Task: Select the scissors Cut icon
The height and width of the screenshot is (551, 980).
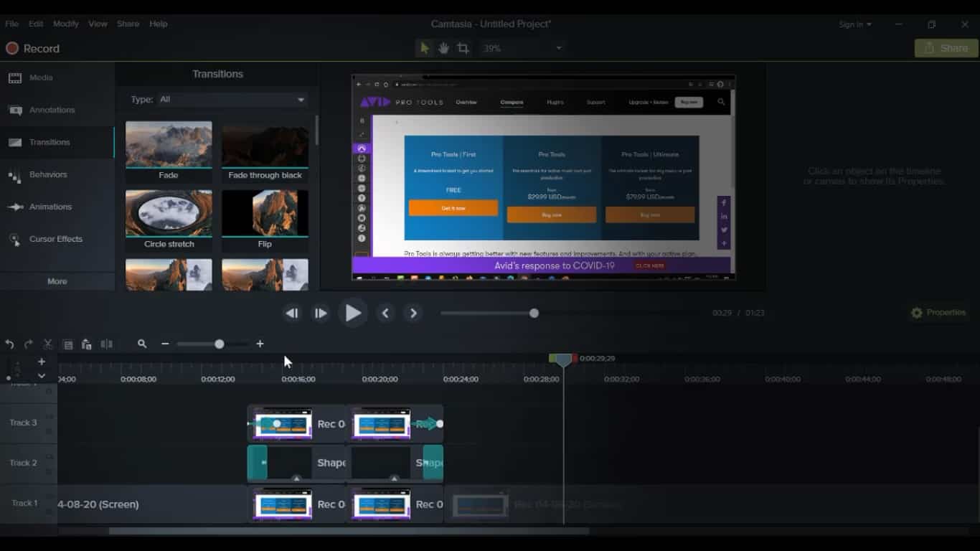Action: point(47,344)
